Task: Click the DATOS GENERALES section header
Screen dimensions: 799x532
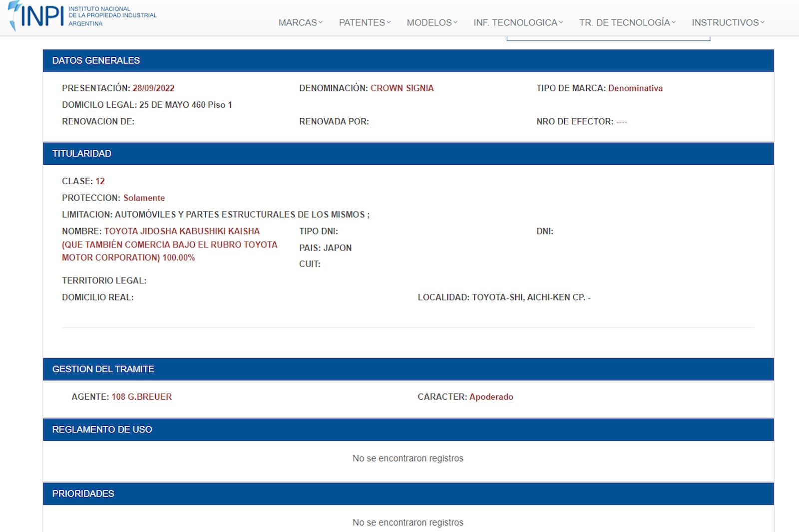Action: [x=408, y=60]
